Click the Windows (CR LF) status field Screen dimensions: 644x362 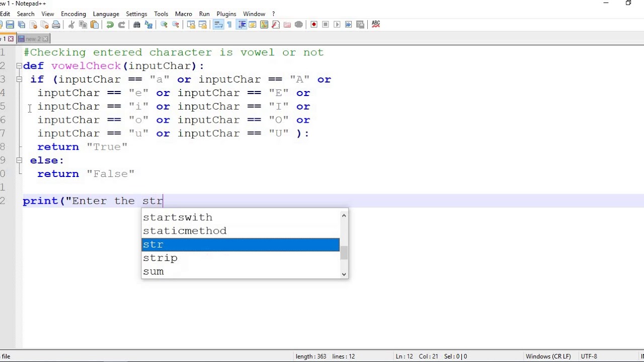(x=548, y=356)
